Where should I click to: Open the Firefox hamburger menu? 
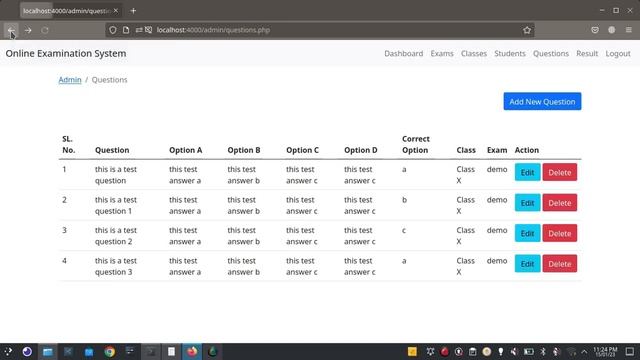tap(629, 30)
